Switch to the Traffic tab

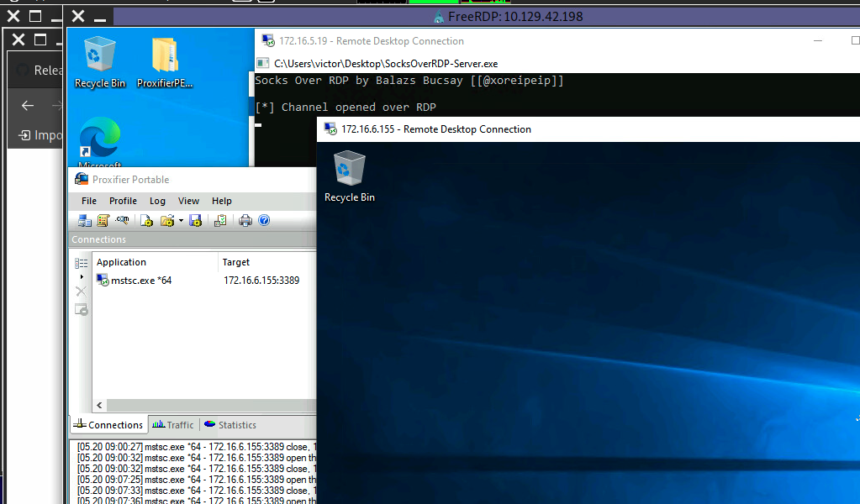tap(173, 424)
